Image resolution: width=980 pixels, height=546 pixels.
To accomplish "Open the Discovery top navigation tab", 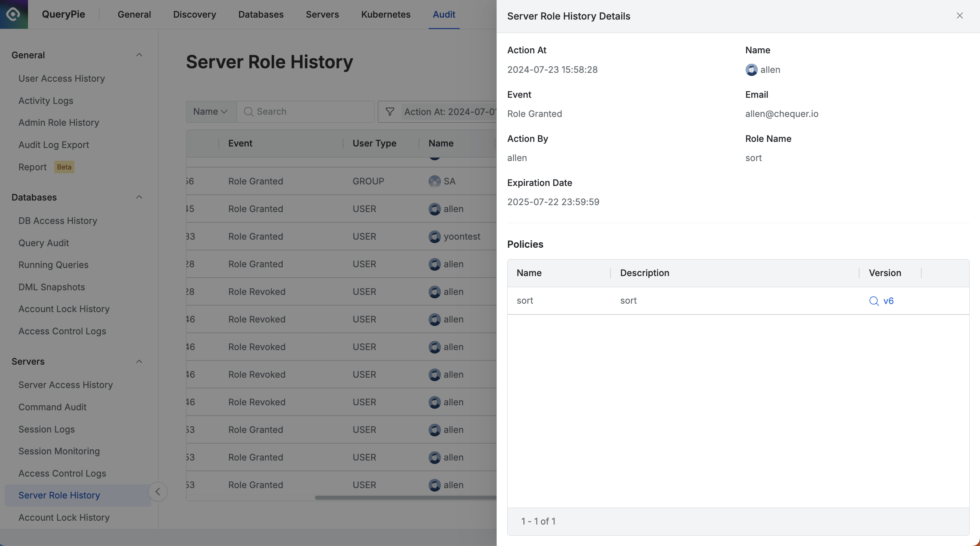I will 195,15.
